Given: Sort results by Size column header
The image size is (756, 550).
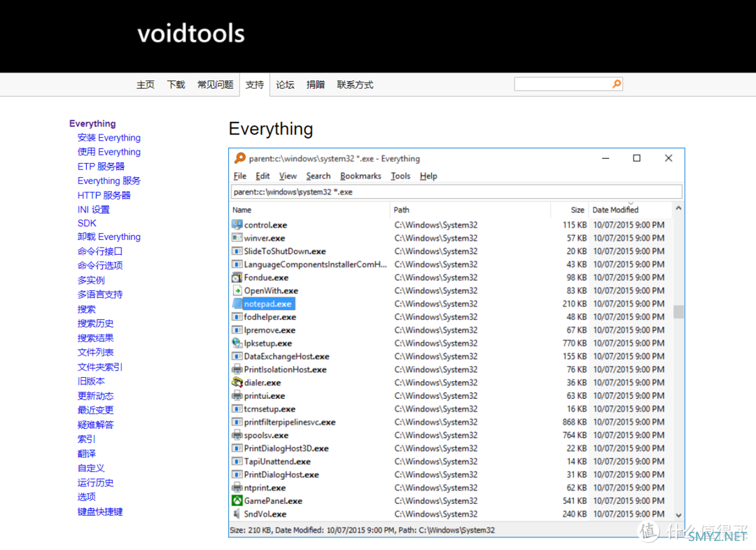Looking at the screenshot, I should click(x=569, y=210).
